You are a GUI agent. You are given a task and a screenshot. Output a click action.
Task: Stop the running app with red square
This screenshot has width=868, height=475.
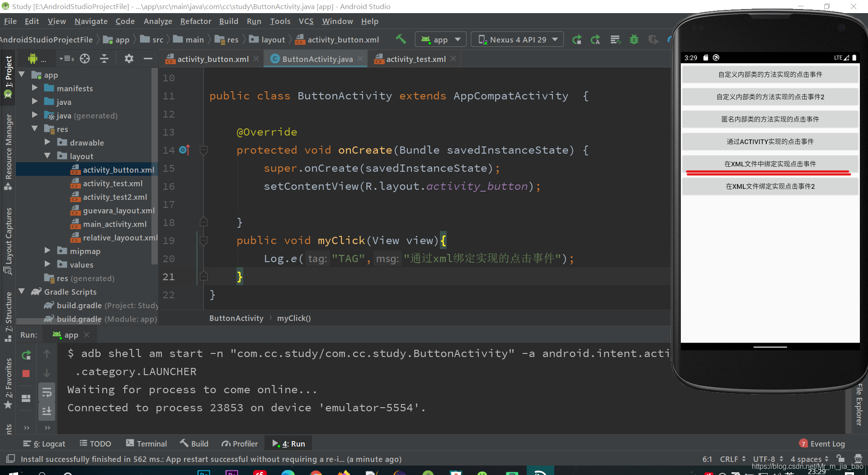(x=26, y=373)
